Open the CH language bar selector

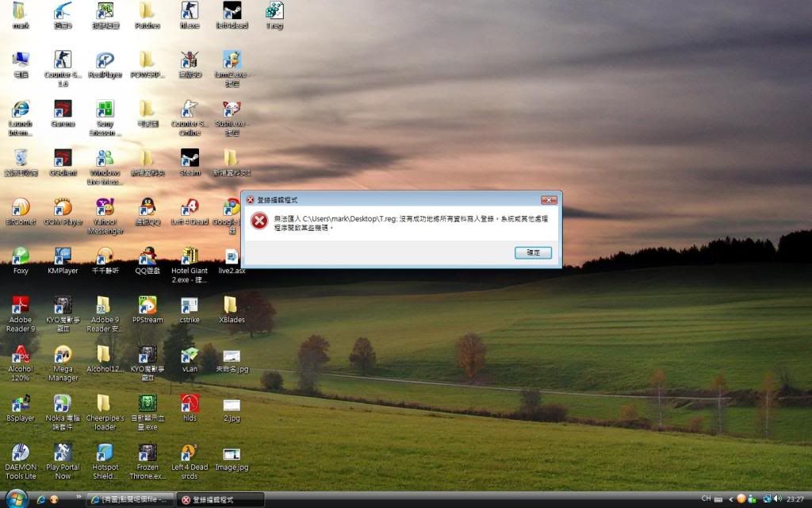click(x=706, y=499)
